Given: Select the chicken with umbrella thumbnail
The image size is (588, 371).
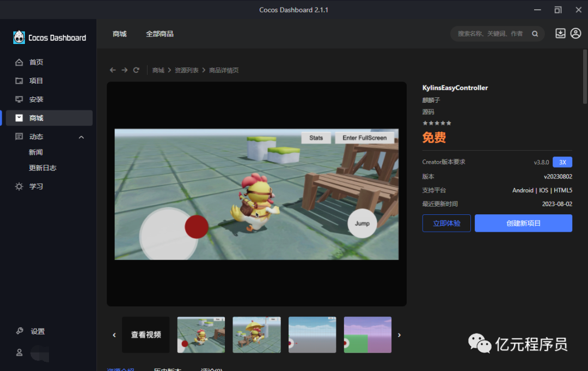Looking at the screenshot, I should coord(256,335).
